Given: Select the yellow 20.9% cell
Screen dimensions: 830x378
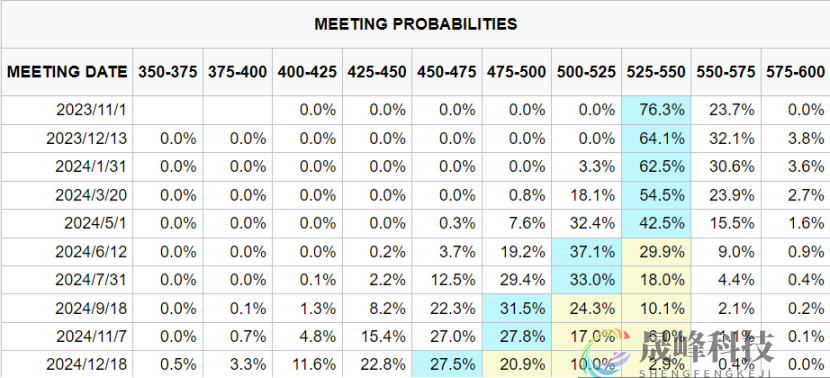Looking at the screenshot, I should (517, 365).
